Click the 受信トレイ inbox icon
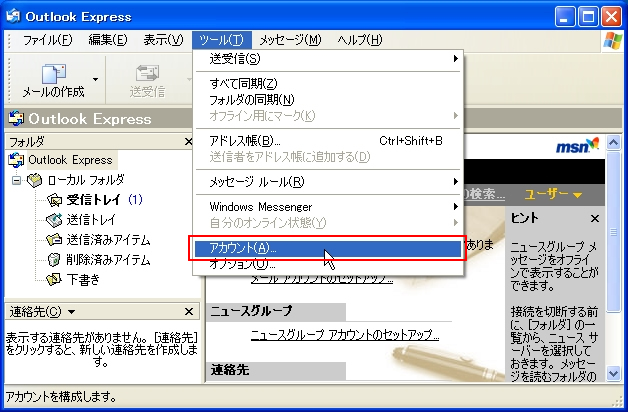628x412 pixels. pos(54,200)
